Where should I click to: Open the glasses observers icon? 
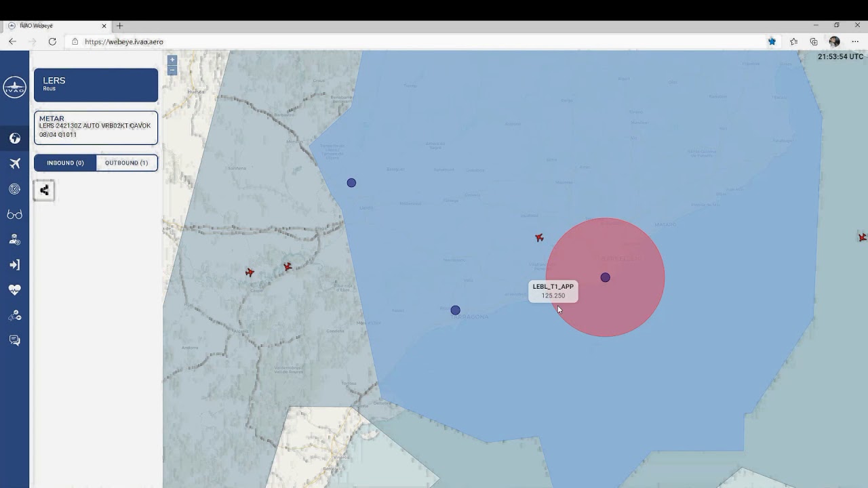point(14,214)
